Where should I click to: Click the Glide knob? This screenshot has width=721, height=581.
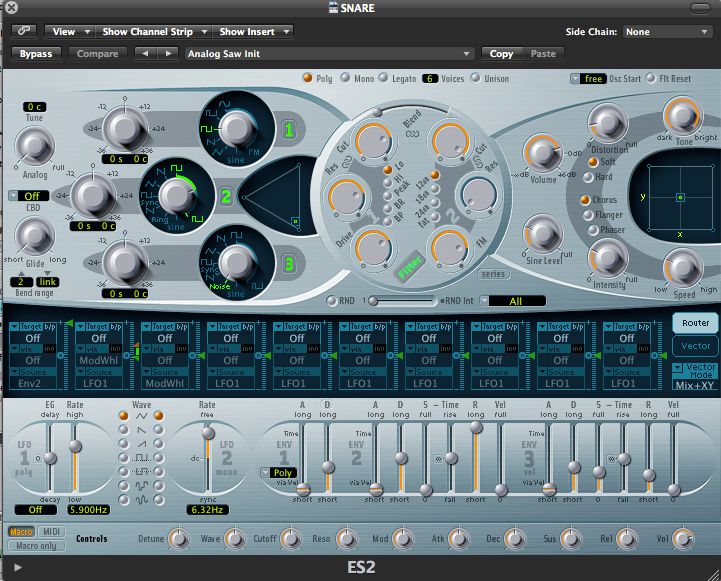[x=34, y=236]
